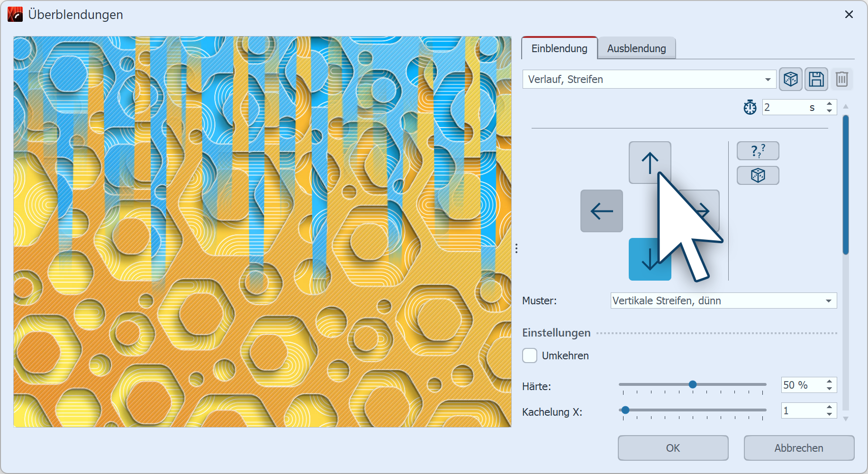Open the Verlauf, Streifen transition dropdown

[x=649, y=79]
